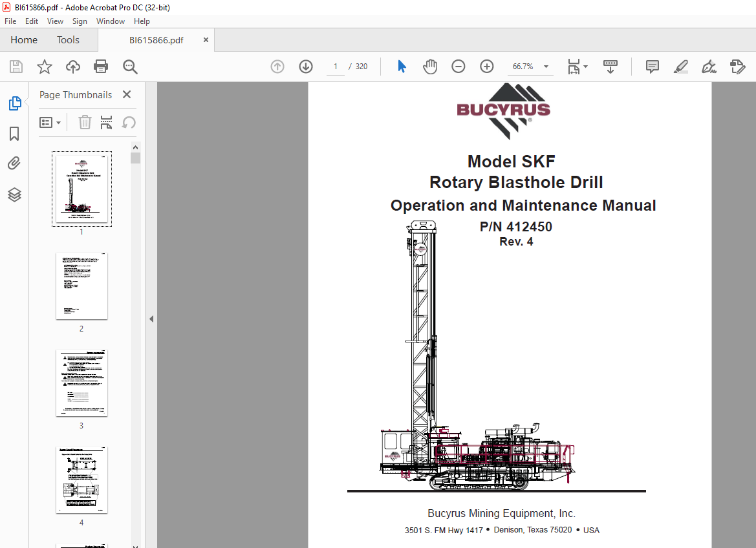Delete selected page with trash icon

tap(85, 122)
